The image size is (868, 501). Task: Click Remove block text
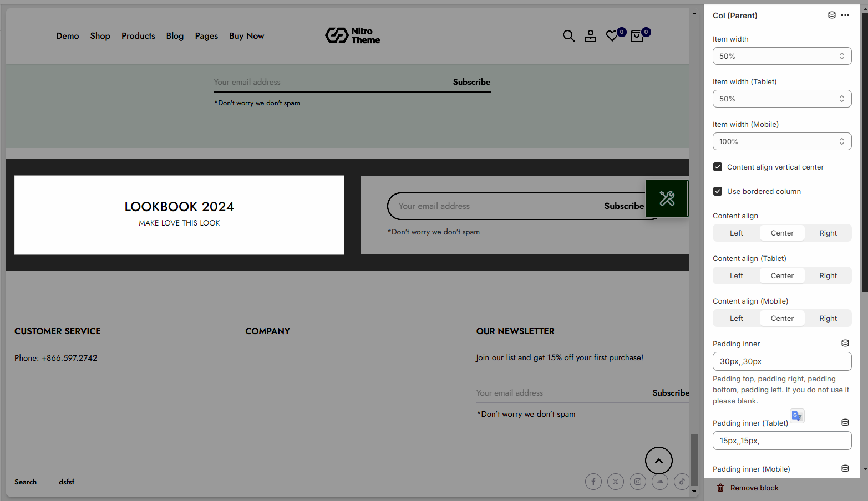click(754, 488)
